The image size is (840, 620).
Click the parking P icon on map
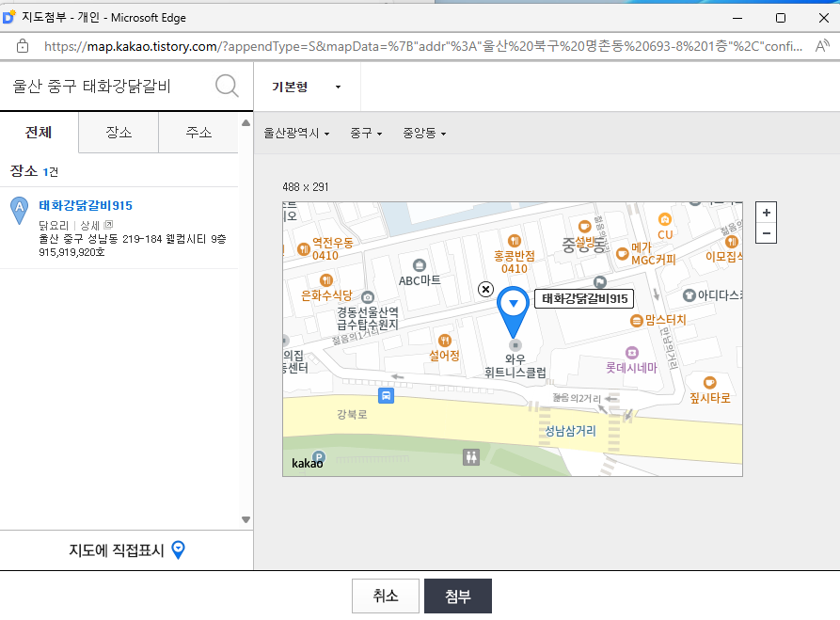[319, 456]
